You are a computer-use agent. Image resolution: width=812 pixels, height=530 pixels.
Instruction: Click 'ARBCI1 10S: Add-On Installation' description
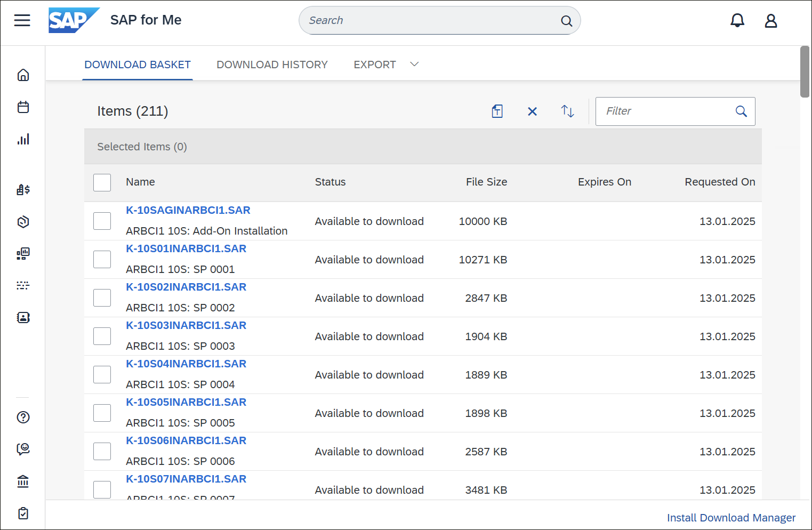(207, 231)
